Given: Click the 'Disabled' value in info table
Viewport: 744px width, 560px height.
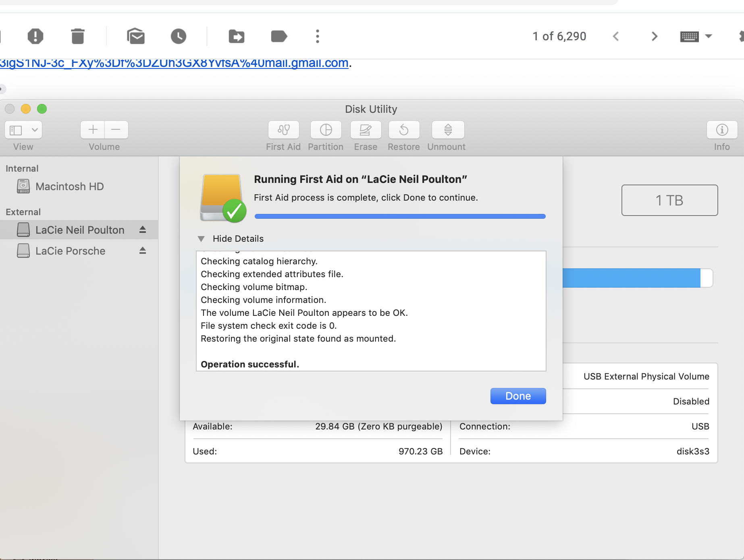Looking at the screenshot, I should (691, 401).
